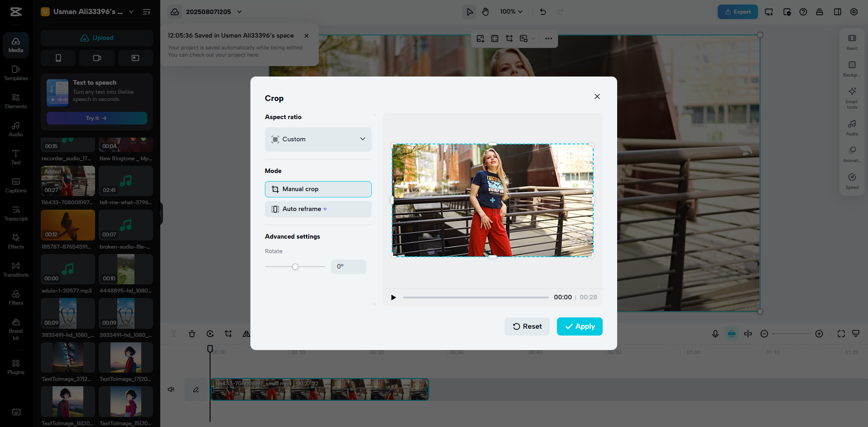868x427 pixels.
Task: Open the Text panel in left sidebar
Action: 16,156
